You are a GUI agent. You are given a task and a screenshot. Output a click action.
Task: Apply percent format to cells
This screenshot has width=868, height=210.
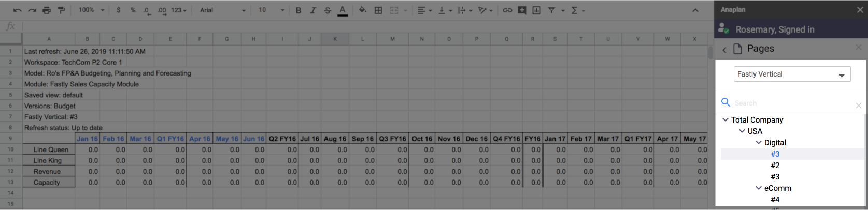[x=133, y=10]
